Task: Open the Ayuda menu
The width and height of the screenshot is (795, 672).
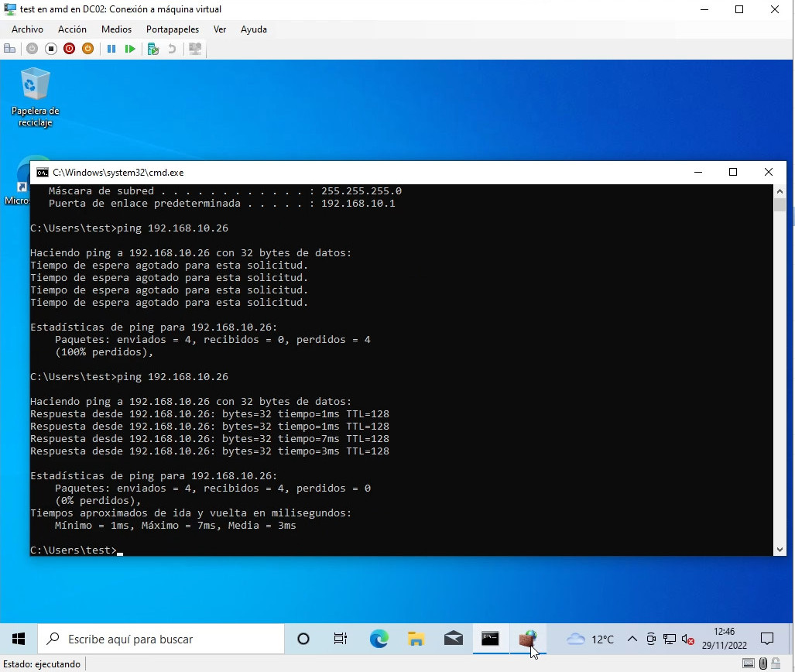Action: (253, 29)
